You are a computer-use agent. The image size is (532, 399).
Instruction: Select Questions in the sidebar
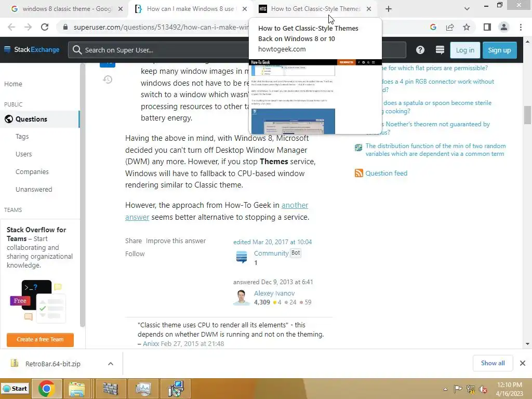pyautogui.click(x=39, y=119)
